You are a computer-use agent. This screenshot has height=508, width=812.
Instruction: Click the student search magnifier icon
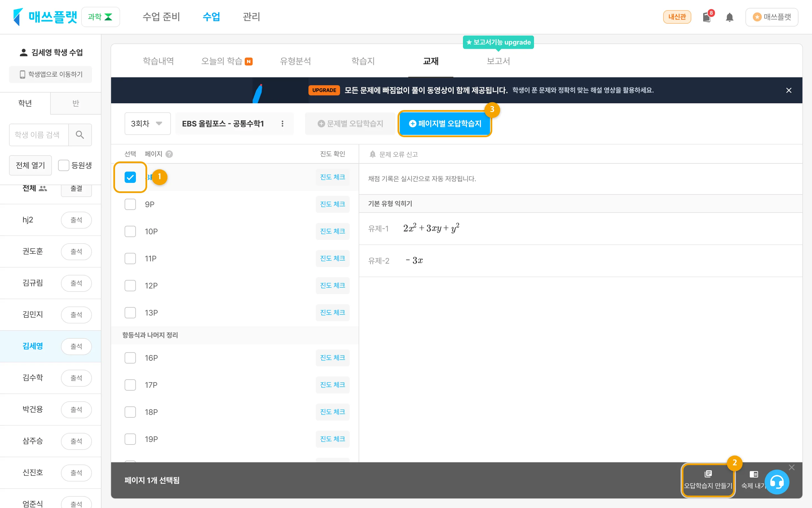coord(80,135)
